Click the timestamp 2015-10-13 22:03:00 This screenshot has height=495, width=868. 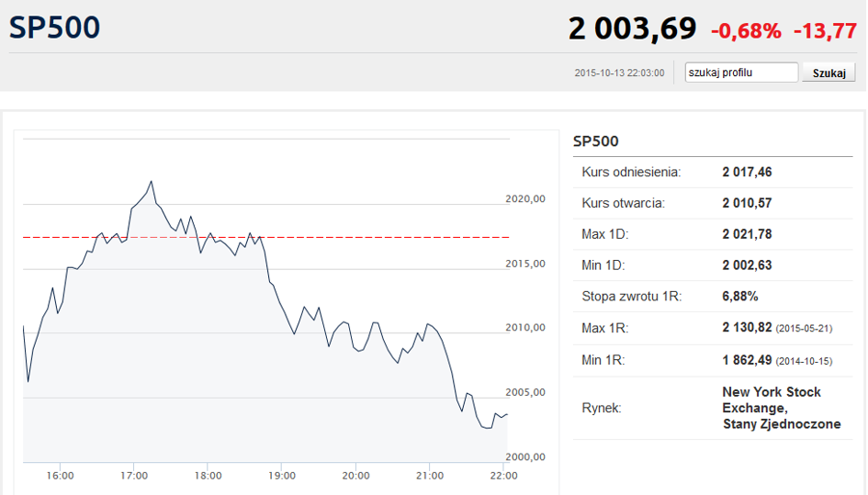coord(619,73)
